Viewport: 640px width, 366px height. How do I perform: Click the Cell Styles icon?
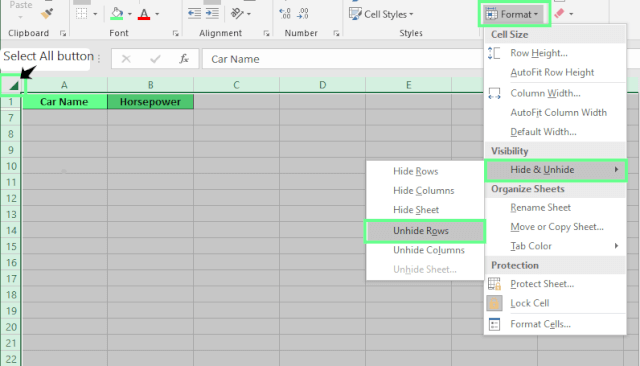pos(355,14)
